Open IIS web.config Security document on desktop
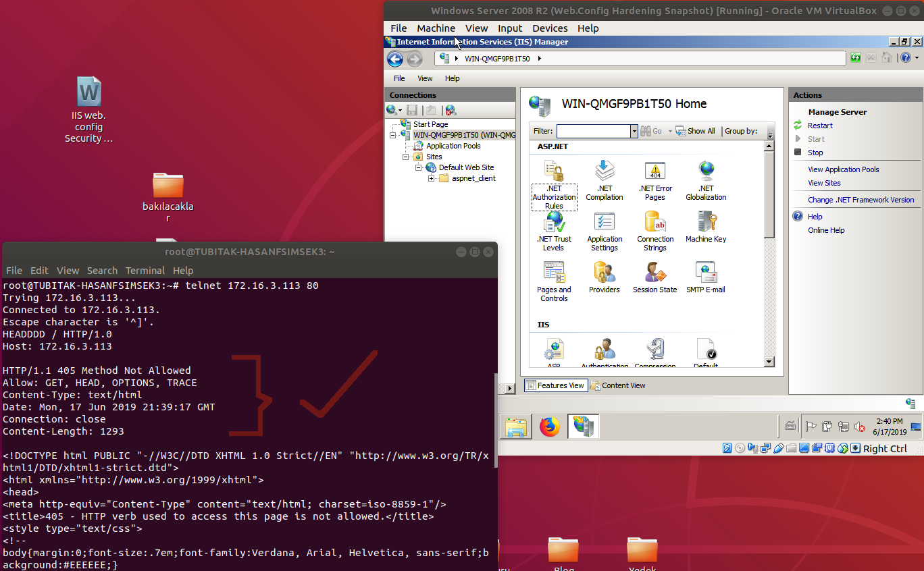The image size is (924, 571). click(88, 110)
